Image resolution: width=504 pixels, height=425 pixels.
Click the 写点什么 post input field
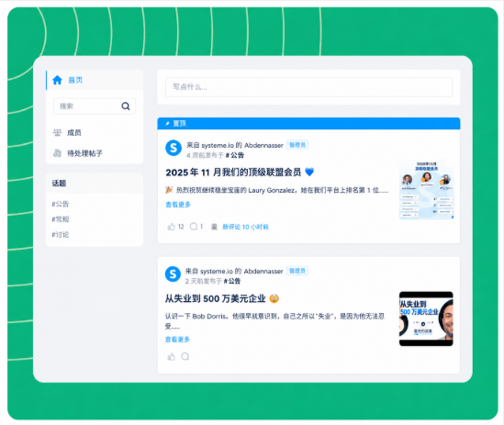[308, 87]
